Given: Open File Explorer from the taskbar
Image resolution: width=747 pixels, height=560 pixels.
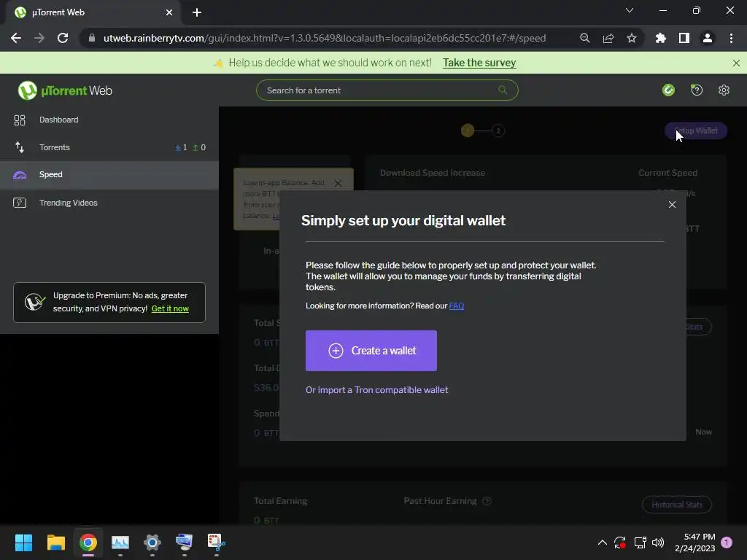Looking at the screenshot, I should (55, 542).
